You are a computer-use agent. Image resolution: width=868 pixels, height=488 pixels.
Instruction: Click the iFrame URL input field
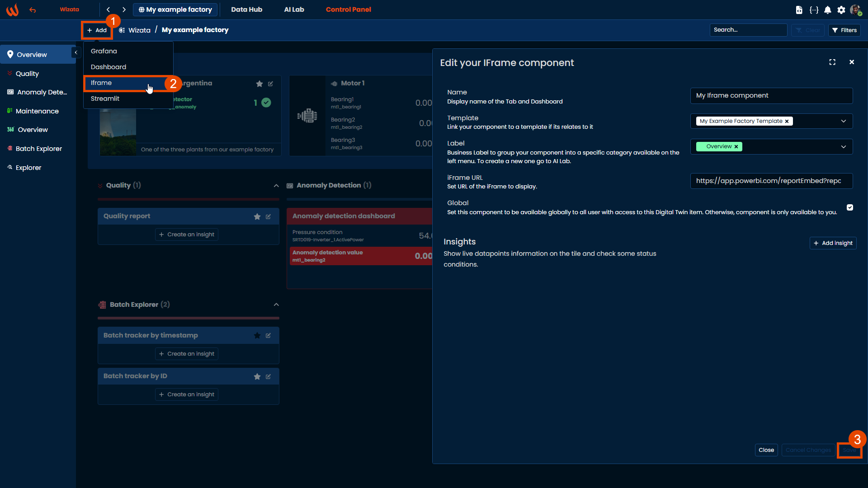(x=771, y=181)
